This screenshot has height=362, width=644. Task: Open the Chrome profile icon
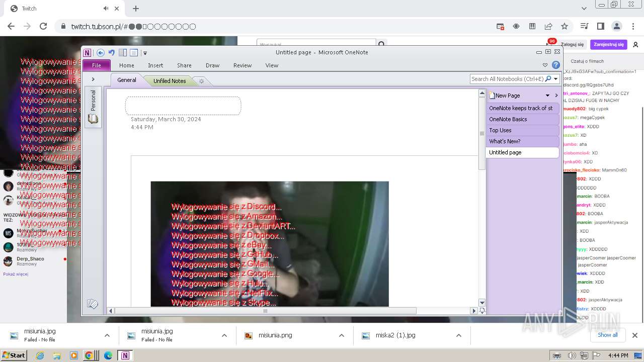[617, 26]
